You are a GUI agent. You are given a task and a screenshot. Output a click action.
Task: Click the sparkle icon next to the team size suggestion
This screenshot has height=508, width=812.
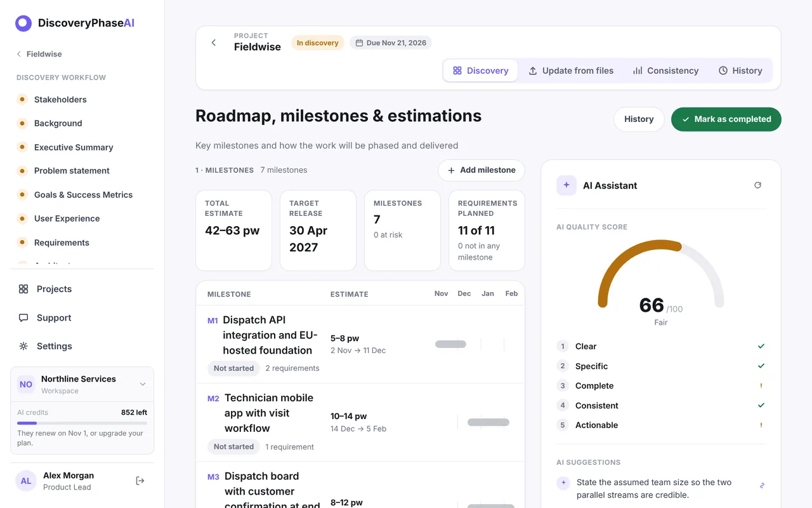[563, 483]
